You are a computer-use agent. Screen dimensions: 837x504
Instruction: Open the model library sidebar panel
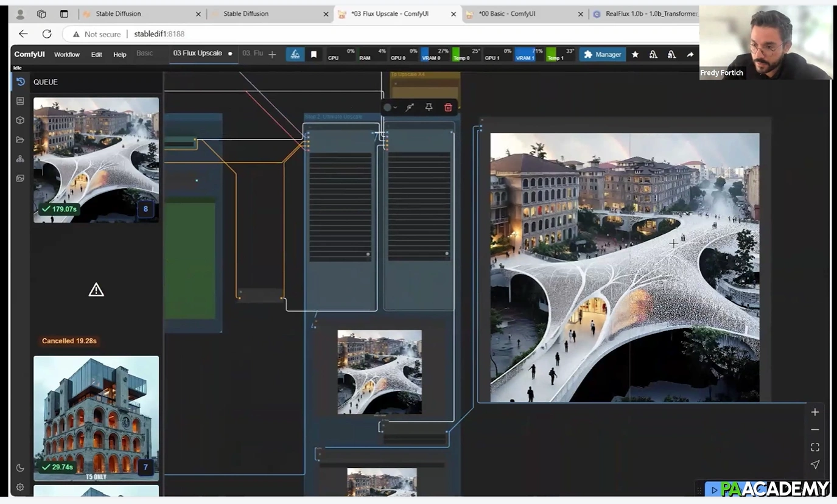(x=20, y=120)
